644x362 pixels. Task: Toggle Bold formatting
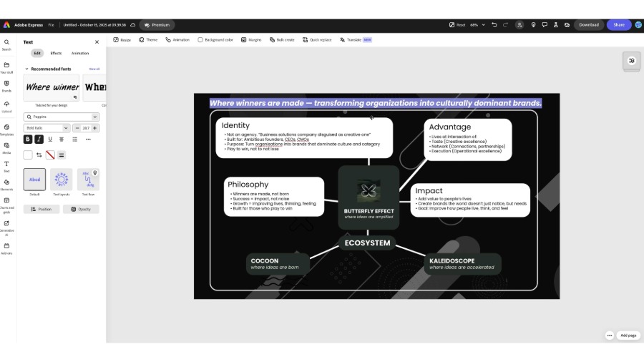(27, 139)
